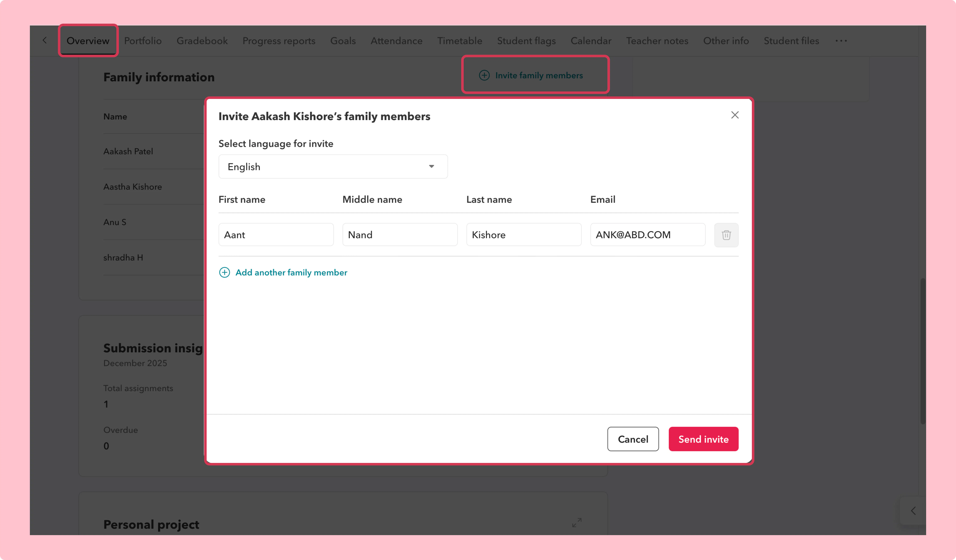
Task: Go back using the left arrow before Overview
Action: point(45,40)
